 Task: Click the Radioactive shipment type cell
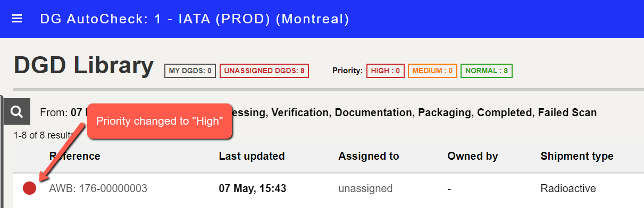(568, 188)
